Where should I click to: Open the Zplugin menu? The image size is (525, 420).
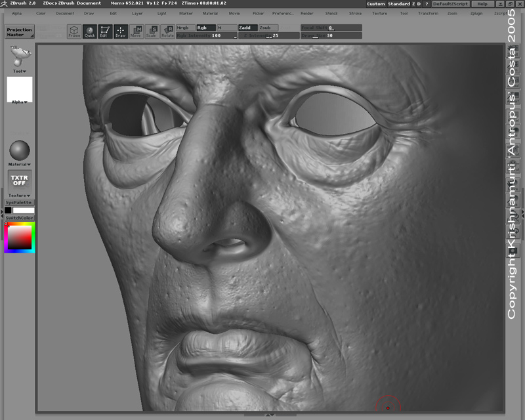tap(476, 13)
